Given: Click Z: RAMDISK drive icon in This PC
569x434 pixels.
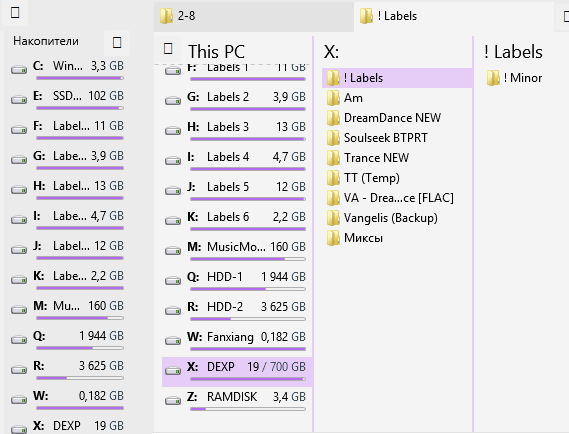Looking at the screenshot, I should (x=173, y=401).
